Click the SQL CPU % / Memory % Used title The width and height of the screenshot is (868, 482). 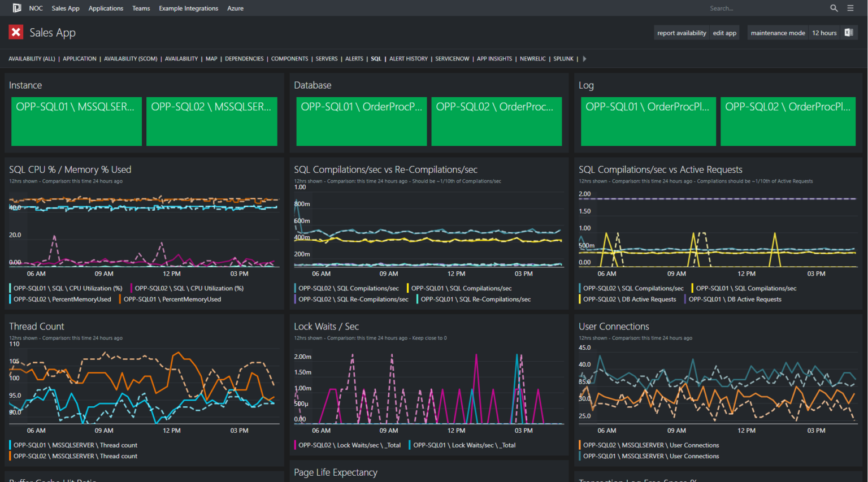pyautogui.click(x=70, y=170)
